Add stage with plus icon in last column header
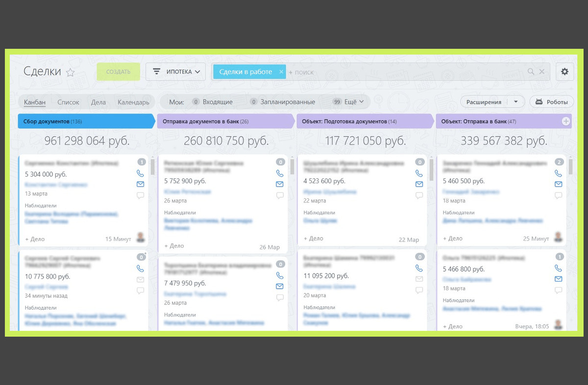Image resolution: width=588 pixels, height=385 pixels. 566,121
